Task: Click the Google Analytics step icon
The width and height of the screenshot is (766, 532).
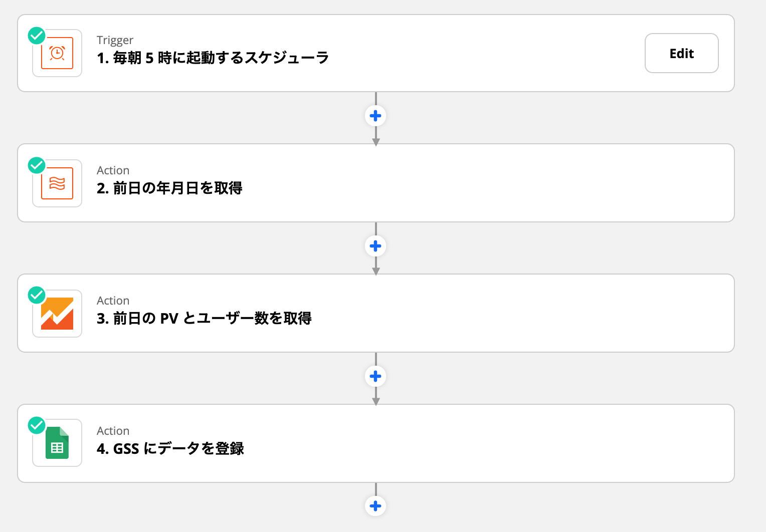Action: [x=57, y=314]
